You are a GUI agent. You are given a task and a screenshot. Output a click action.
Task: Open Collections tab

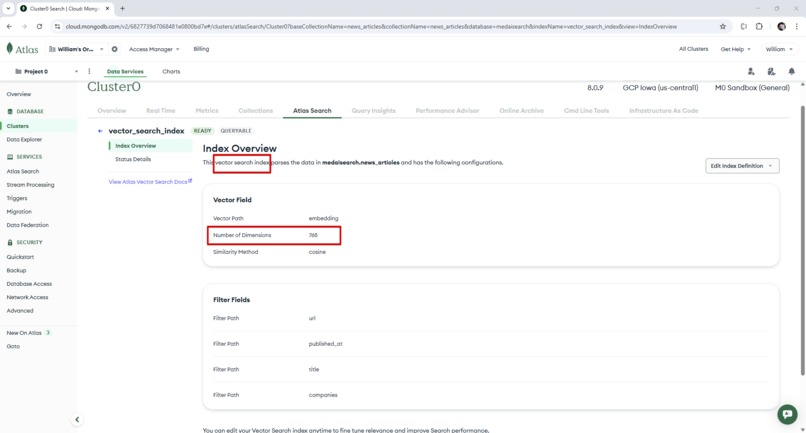pos(255,111)
